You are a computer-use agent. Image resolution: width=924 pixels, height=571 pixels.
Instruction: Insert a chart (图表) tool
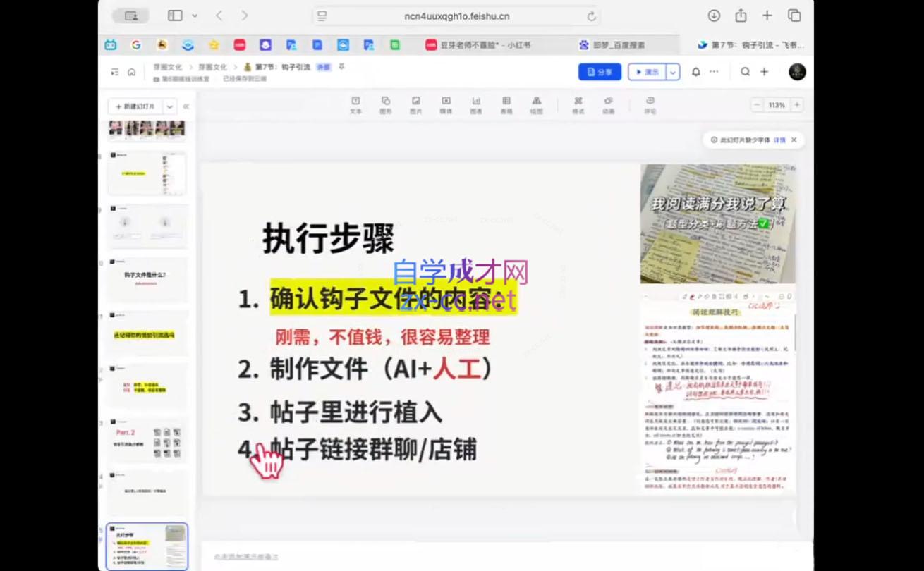(476, 106)
